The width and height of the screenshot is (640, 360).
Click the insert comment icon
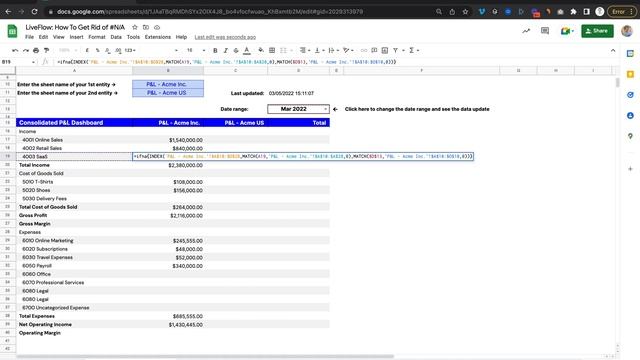pos(374,50)
